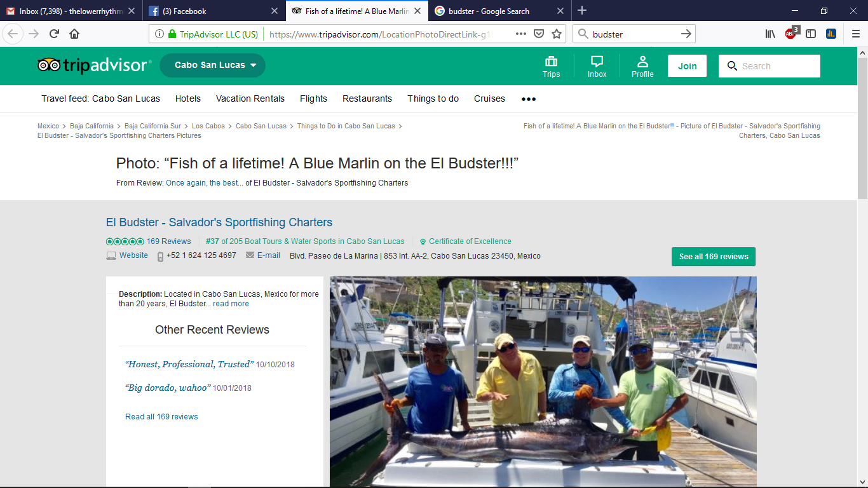Close the Facebook tab
868x488 pixels.
[275, 11]
